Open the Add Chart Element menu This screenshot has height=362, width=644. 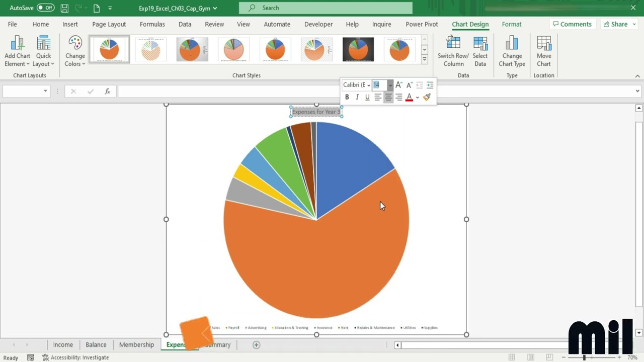point(18,51)
